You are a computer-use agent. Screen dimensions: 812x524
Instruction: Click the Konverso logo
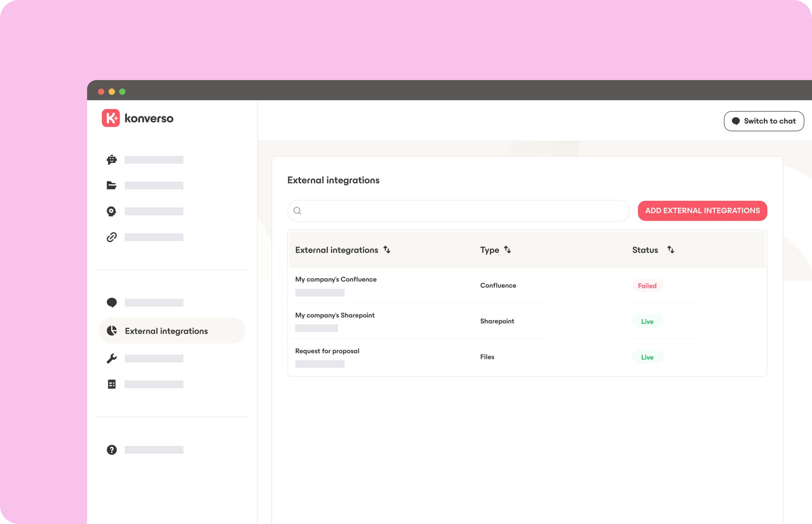pyautogui.click(x=137, y=118)
